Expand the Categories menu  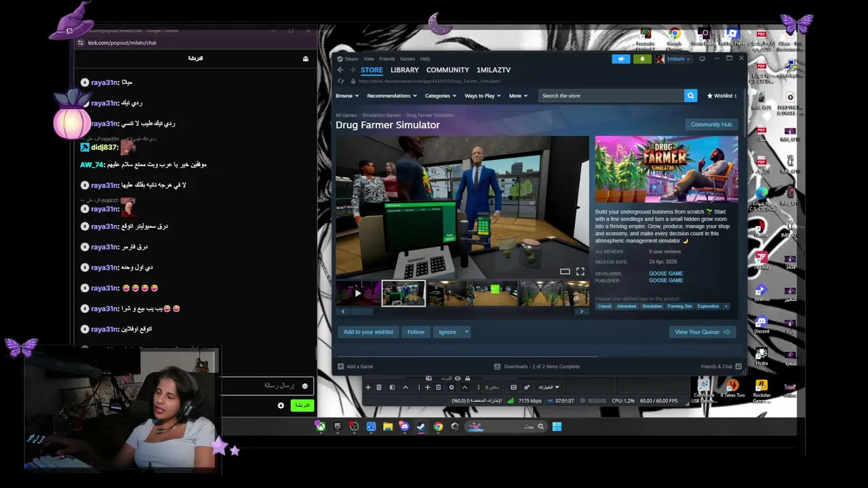tap(441, 96)
